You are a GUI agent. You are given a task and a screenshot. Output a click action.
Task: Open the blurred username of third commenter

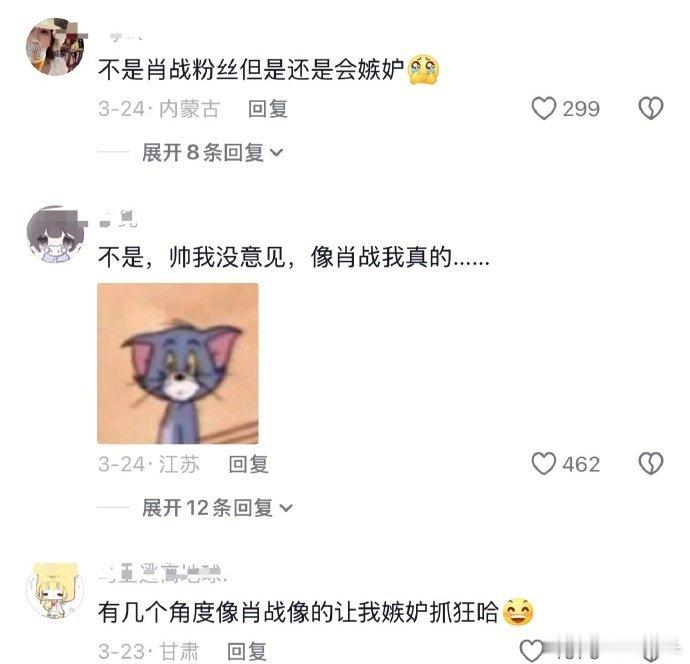point(163,574)
